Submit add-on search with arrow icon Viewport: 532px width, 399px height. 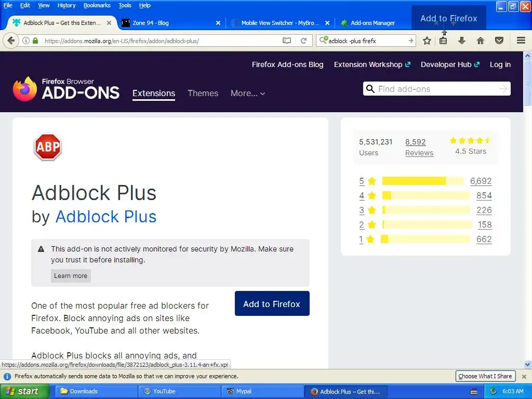(503, 89)
